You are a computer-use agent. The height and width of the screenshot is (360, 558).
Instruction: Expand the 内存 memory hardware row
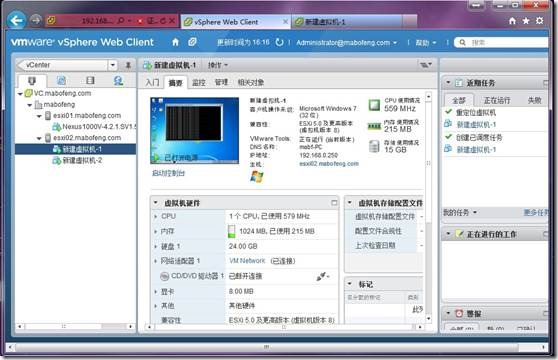click(156, 232)
